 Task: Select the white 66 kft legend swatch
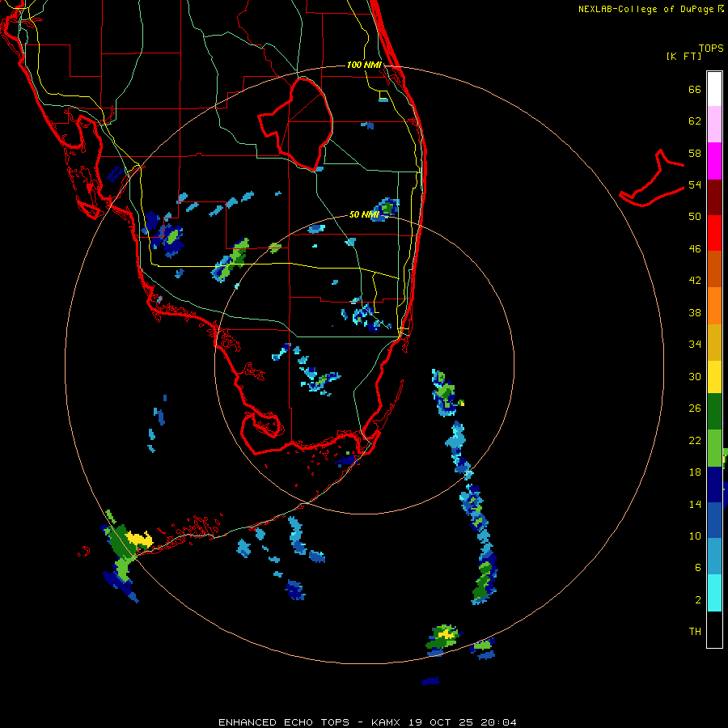[x=714, y=89]
